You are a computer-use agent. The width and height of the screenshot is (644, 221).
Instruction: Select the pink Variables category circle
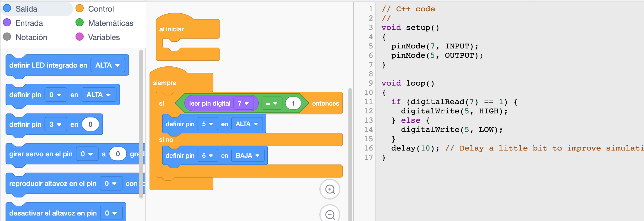[80, 37]
